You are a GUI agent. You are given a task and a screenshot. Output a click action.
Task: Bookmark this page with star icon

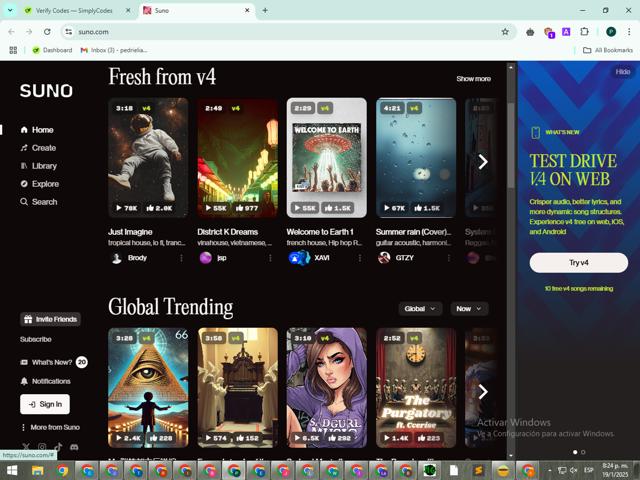[505, 32]
